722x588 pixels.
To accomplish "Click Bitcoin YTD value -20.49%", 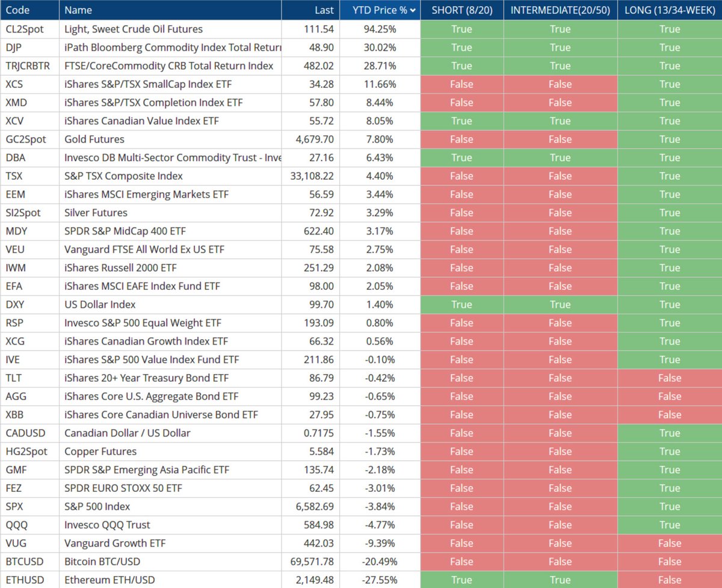I will tap(380, 561).
